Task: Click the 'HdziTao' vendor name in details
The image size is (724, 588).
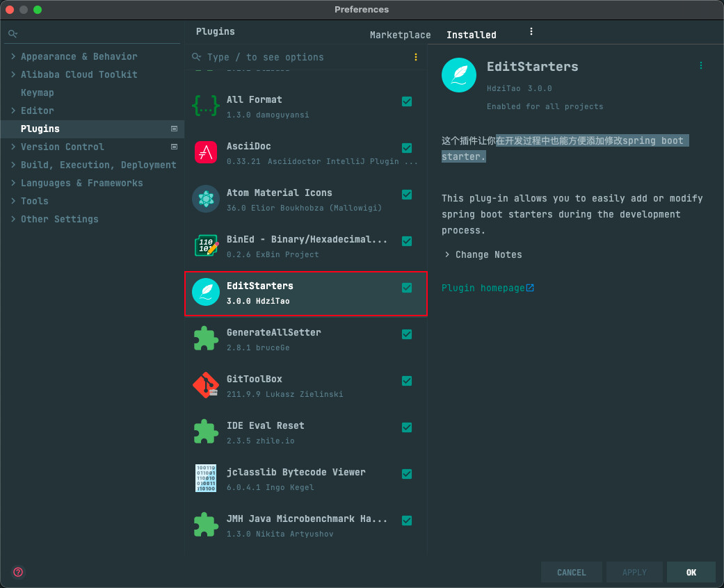Action: pyautogui.click(x=504, y=88)
